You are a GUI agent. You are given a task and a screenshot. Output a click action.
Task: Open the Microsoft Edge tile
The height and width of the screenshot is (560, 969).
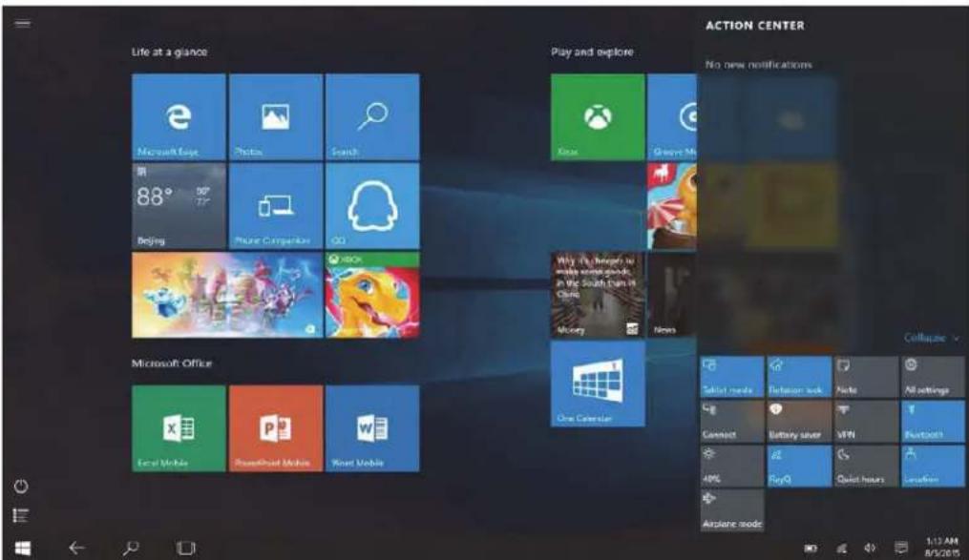179,117
